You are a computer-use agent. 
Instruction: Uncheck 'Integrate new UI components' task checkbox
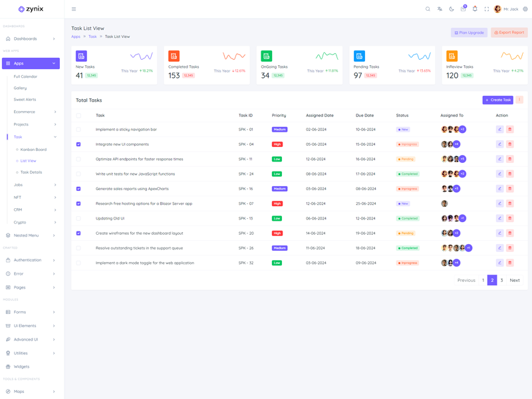click(x=78, y=144)
